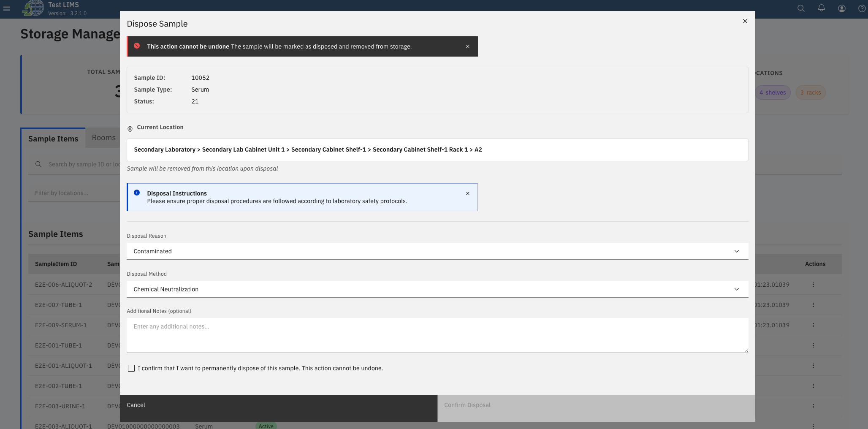This screenshot has height=429, width=868.
Task: Click the DEV01000000000000003 accession cell
Action: point(143,426)
